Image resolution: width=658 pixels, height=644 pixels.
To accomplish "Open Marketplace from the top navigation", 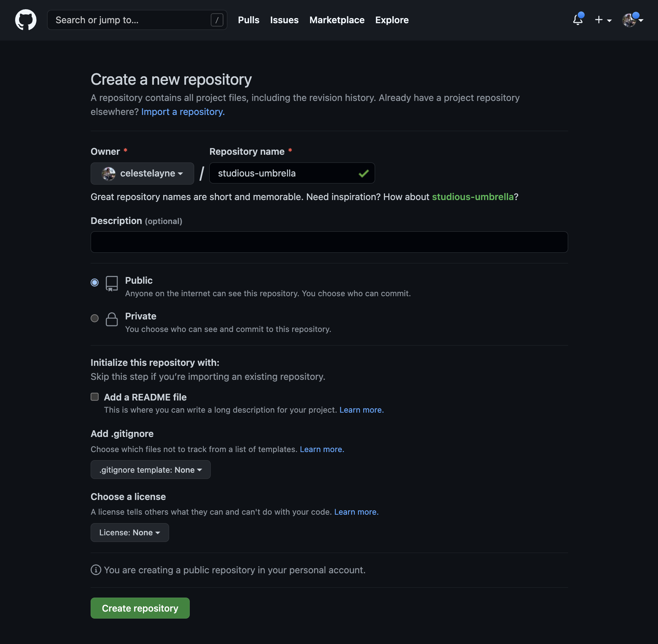I will 337,20.
